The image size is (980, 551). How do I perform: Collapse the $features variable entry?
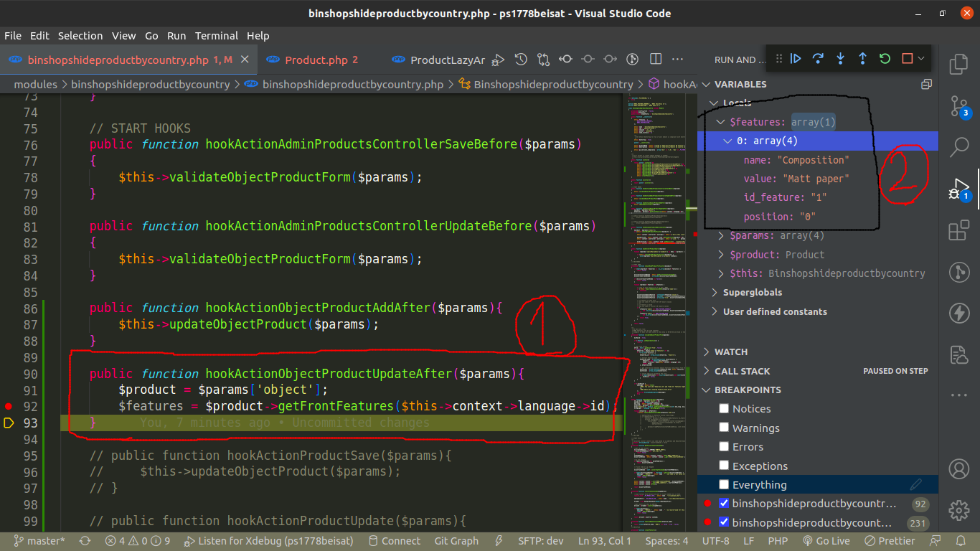[720, 121]
